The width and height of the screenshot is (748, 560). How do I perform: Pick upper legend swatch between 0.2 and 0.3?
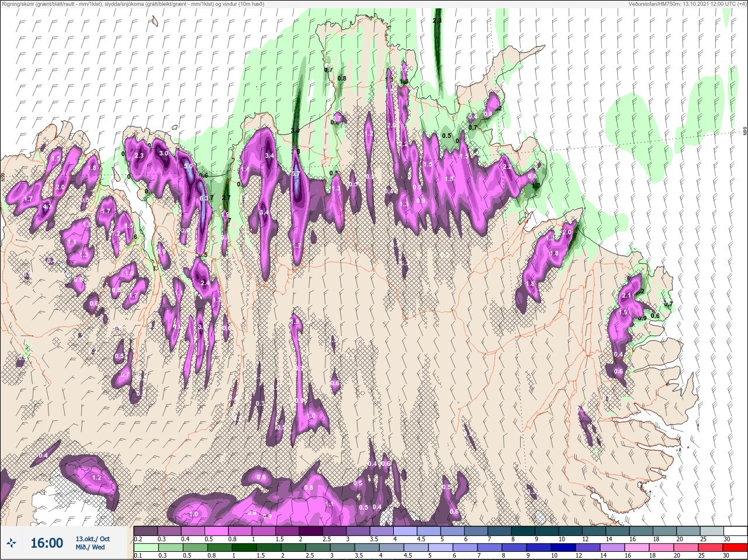pos(146,531)
